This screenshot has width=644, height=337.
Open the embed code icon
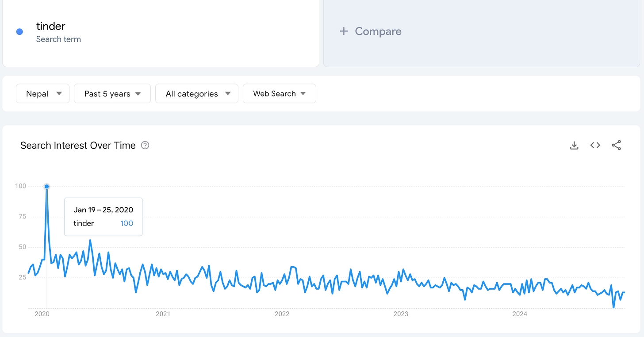tap(595, 145)
